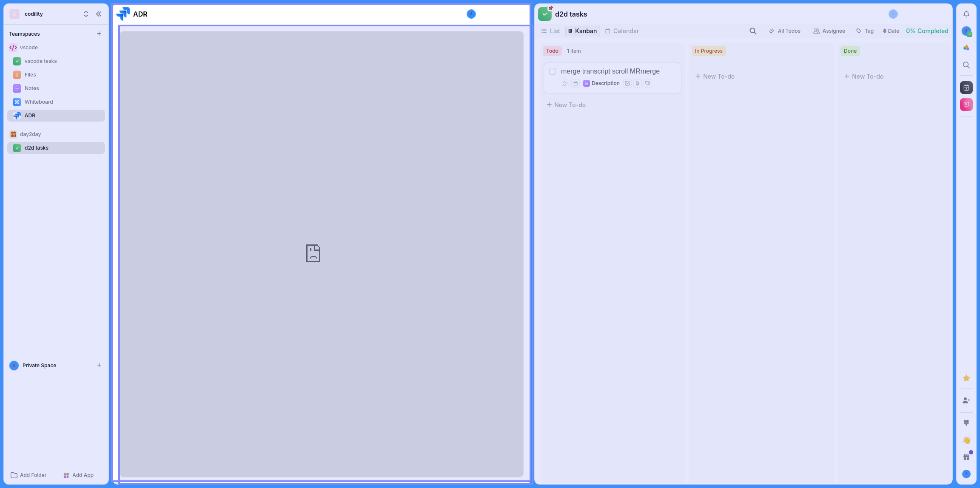Switch to the Calendar view tab
Image resolution: width=980 pixels, height=488 pixels.
622,31
